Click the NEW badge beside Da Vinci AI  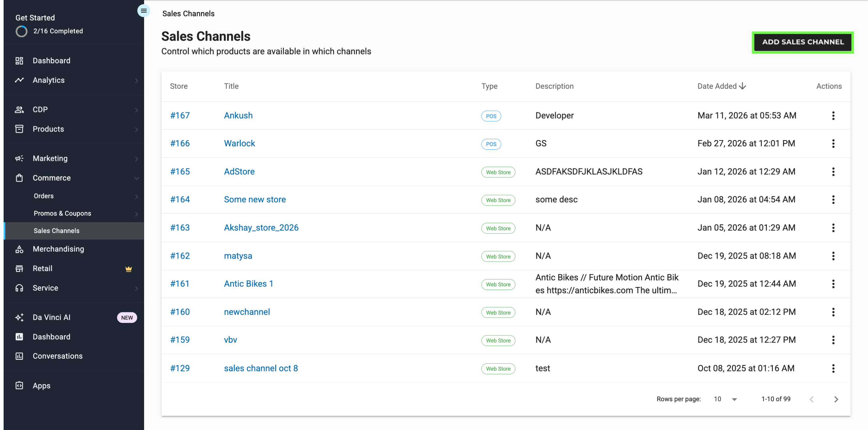(127, 318)
